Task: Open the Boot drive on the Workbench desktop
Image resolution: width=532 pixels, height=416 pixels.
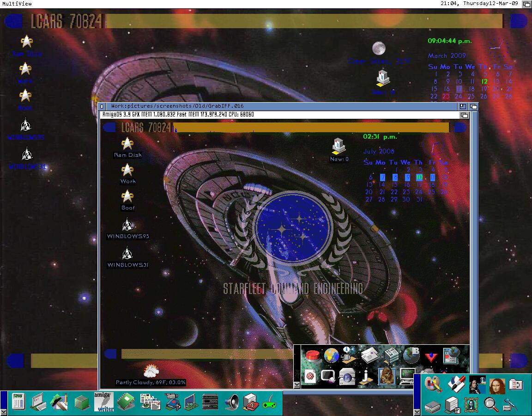Action: [25, 96]
